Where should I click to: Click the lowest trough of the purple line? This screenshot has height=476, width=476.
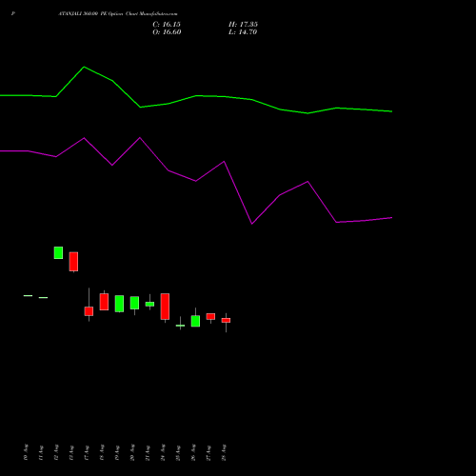(252, 224)
